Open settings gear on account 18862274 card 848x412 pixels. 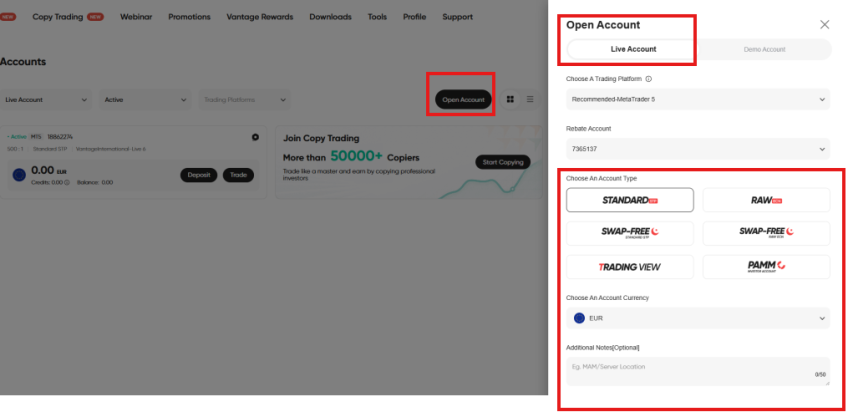255,137
